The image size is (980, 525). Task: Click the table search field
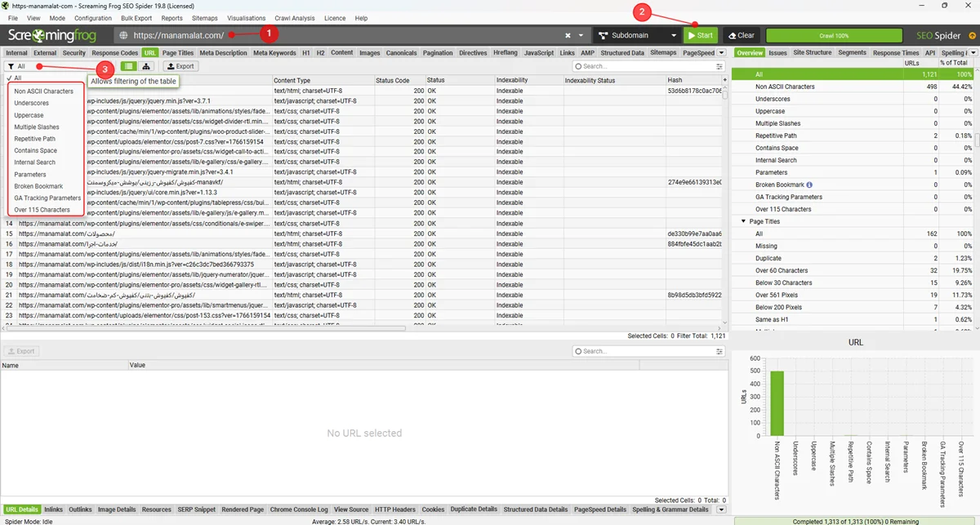645,66
